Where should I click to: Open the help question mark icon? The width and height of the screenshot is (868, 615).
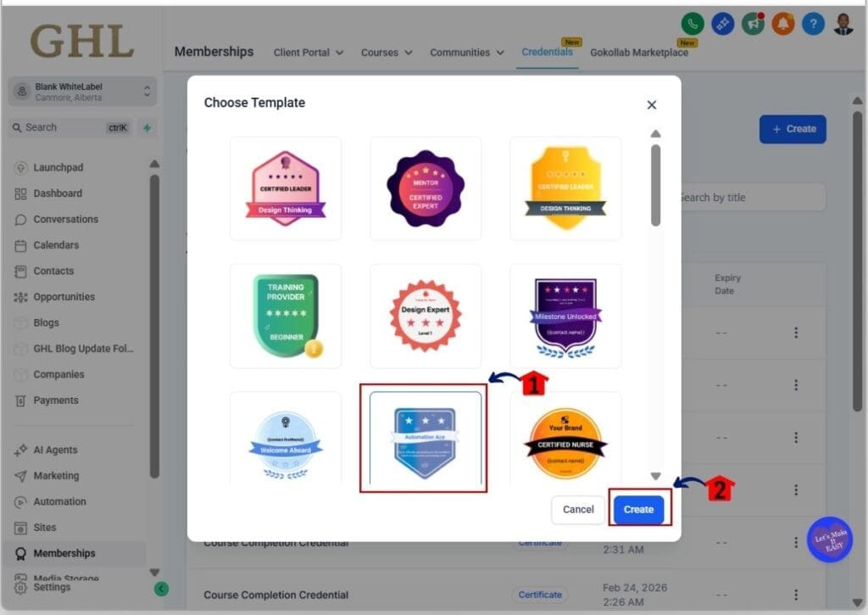pyautogui.click(x=813, y=24)
